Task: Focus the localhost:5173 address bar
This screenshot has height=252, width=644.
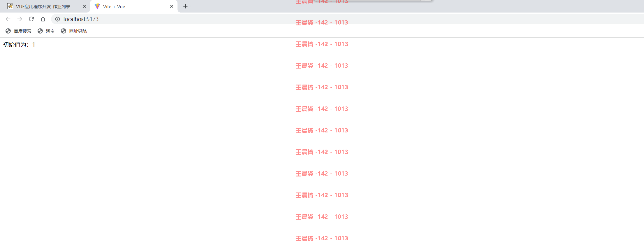Action: pos(347,19)
